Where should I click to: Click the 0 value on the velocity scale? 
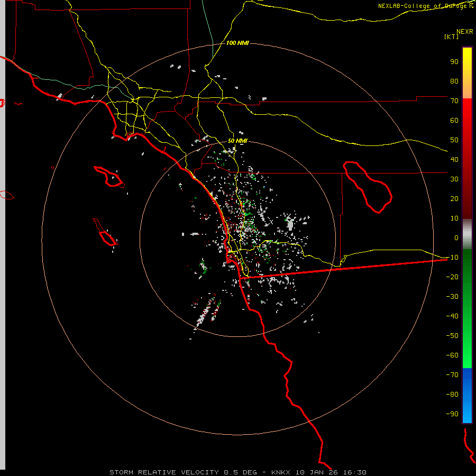pos(456,238)
